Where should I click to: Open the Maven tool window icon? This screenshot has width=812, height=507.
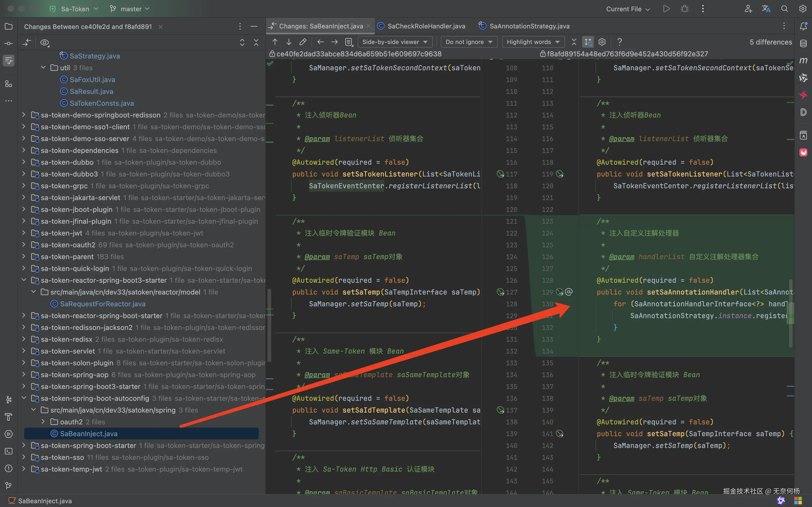[803, 61]
